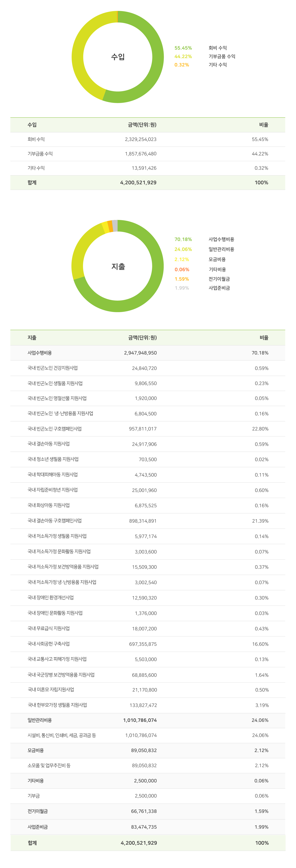Select the 국내 사회공헌 구축사업 row label
296x868 pixels.
pyautogui.click(x=49, y=644)
